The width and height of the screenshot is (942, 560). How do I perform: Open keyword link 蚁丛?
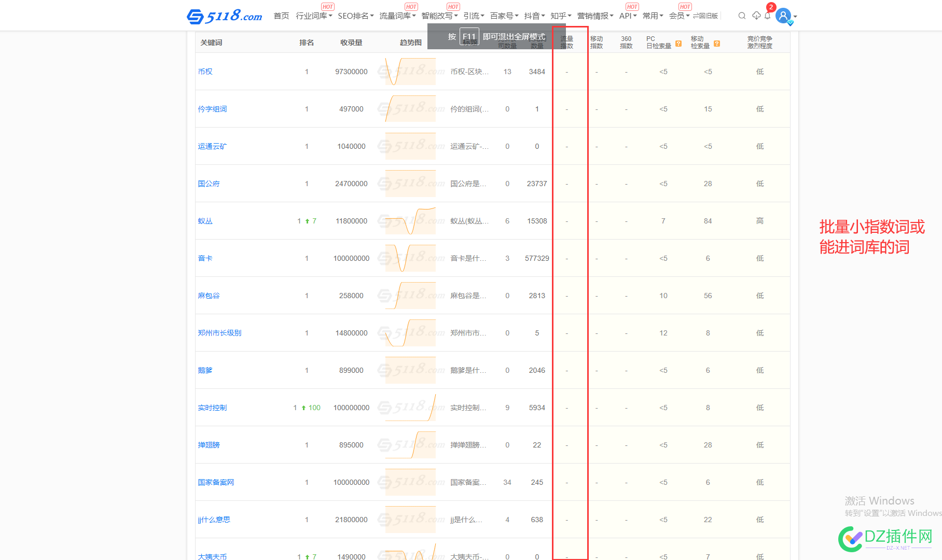(x=205, y=221)
